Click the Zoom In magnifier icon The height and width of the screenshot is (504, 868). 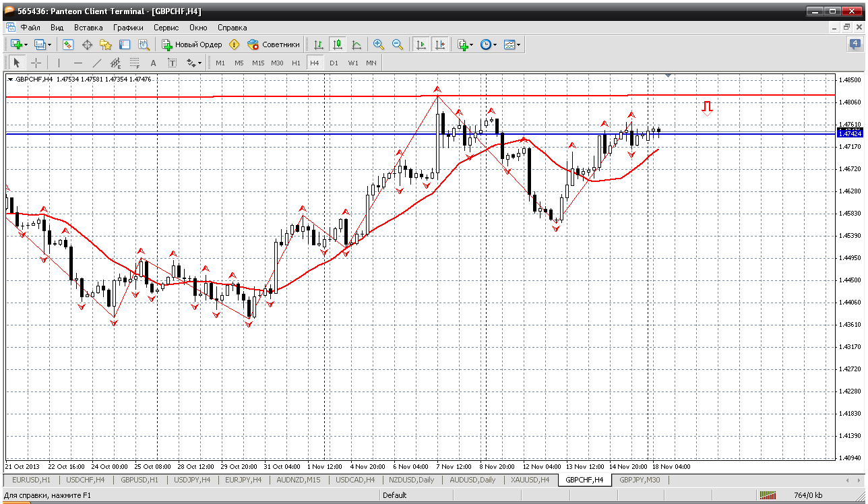(379, 44)
